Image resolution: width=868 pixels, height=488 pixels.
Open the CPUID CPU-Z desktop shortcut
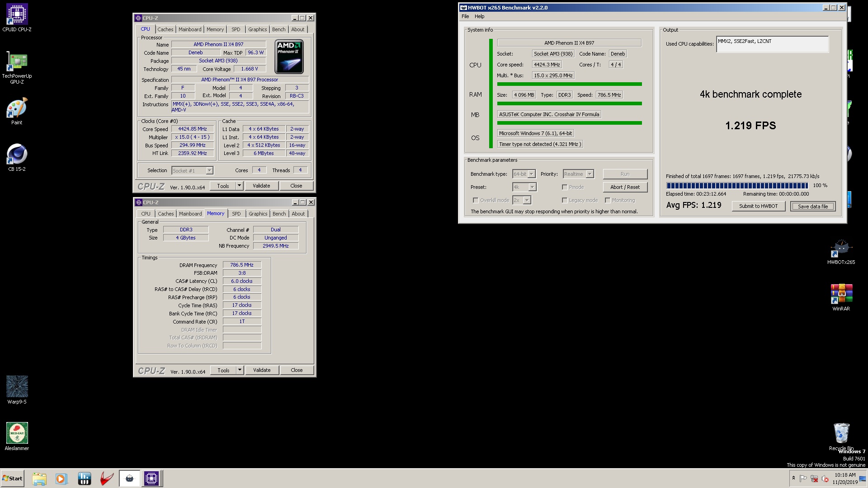(x=17, y=18)
